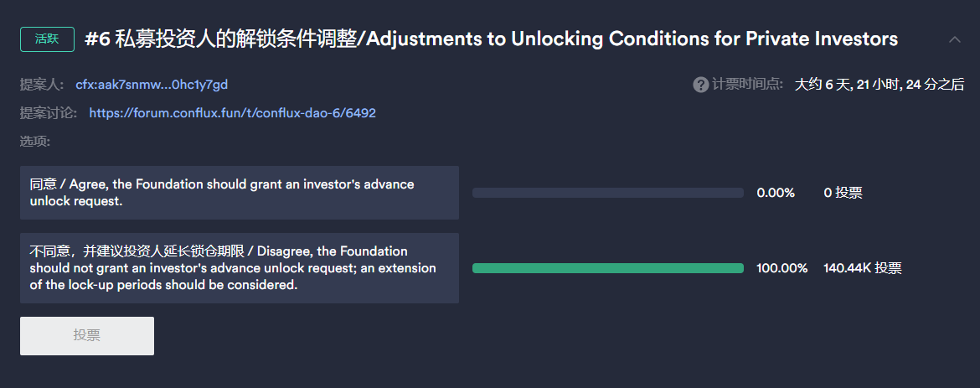Click the 0.00% percentage label

point(776,193)
